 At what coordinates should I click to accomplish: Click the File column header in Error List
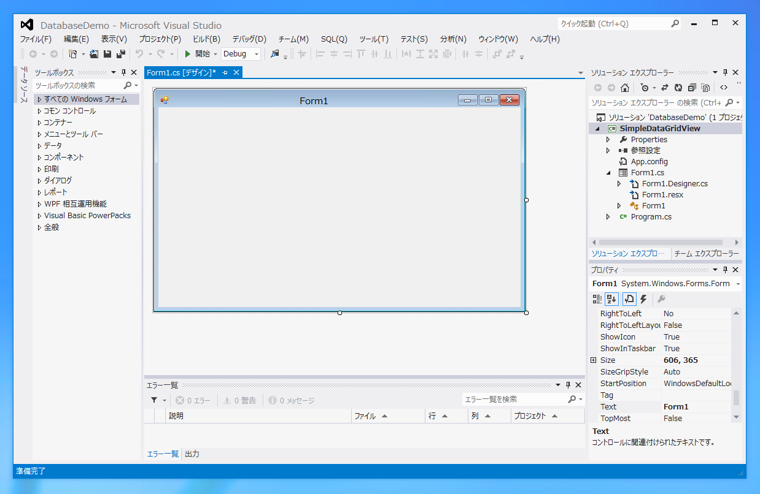pyautogui.click(x=388, y=416)
